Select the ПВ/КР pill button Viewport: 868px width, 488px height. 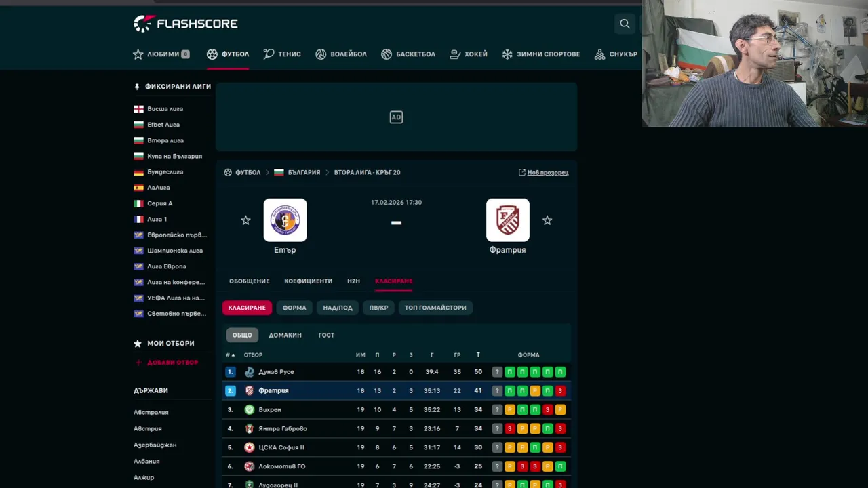tap(378, 308)
